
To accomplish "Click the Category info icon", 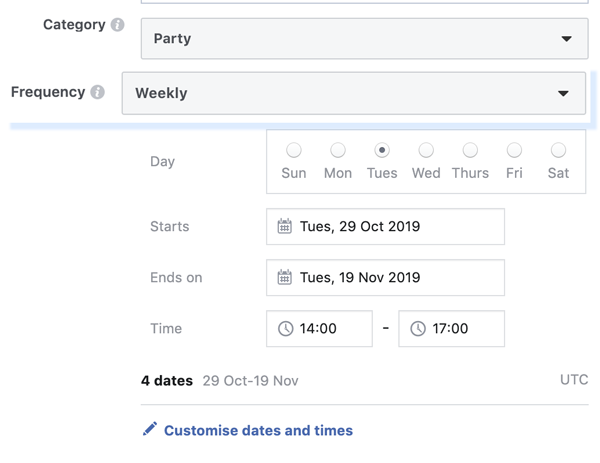I will point(117,25).
